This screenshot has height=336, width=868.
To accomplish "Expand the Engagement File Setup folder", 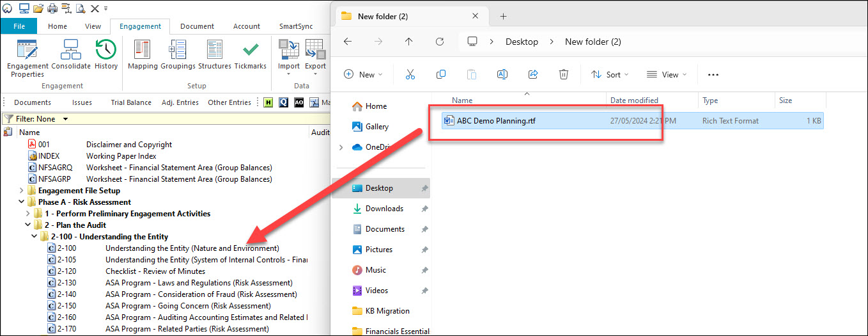I will pyautogui.click(x=22, y=191).
